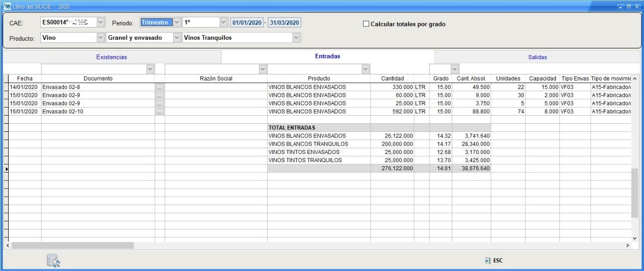Open ellipsis button for Envasado 02-10 row
Screen dimensions: 644x271
[x=160, y=112]
